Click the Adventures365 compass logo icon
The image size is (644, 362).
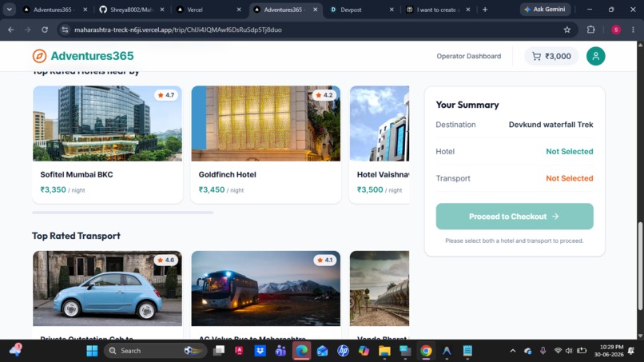(x=39, y=56)
